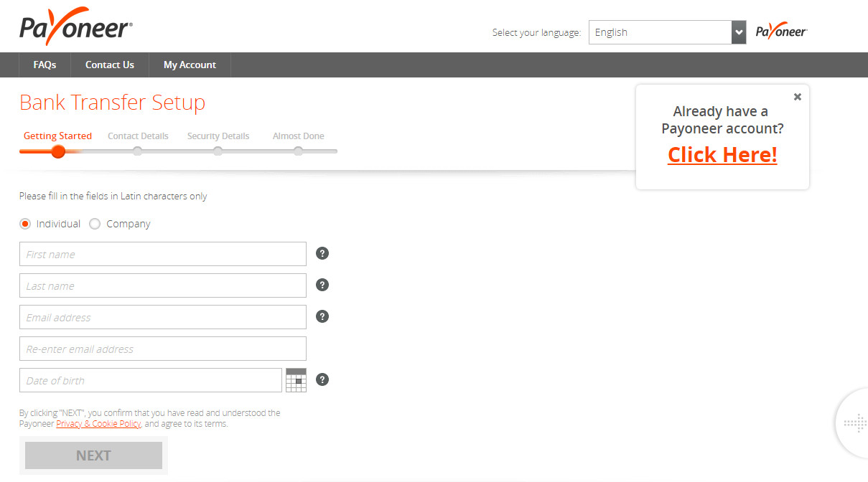Image resolution: width=868 pixels, height=482 pixels.
Task: Open the language dropdown arrow
Action: (x=739, y=32)
